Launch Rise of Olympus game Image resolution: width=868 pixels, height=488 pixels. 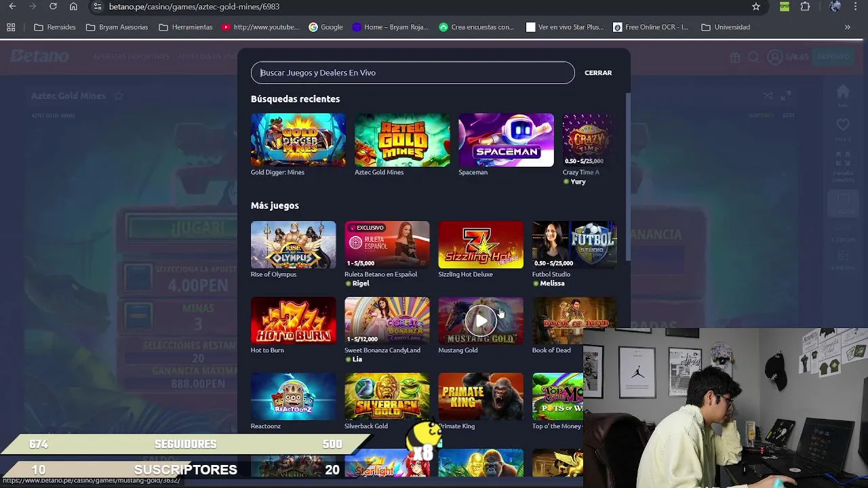pyautogui.click(x=293, y=245)
